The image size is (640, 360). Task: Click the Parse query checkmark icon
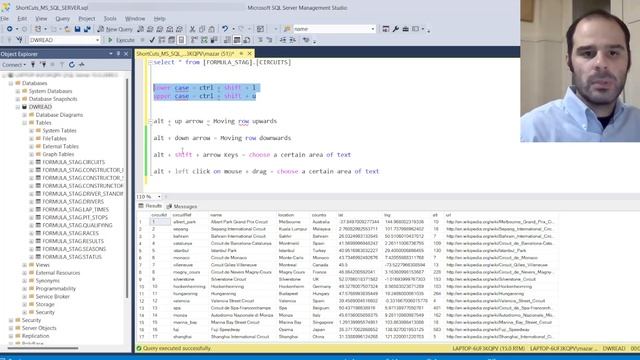152,40
